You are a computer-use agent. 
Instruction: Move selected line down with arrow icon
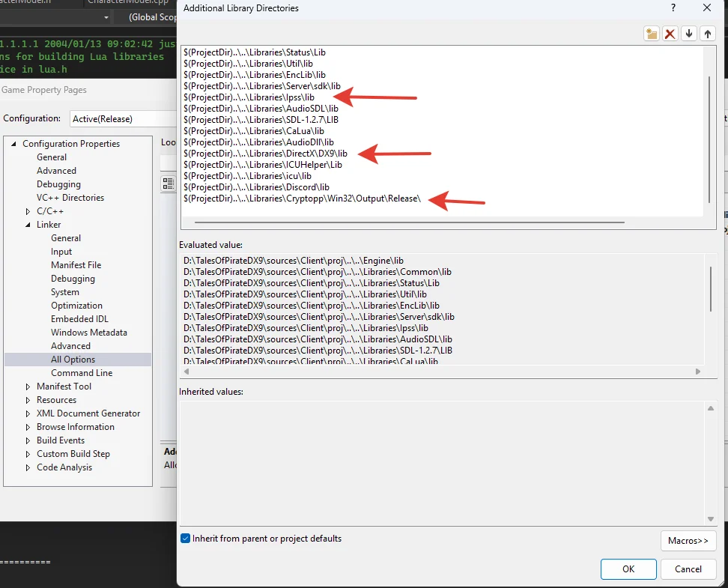[689, 34]
